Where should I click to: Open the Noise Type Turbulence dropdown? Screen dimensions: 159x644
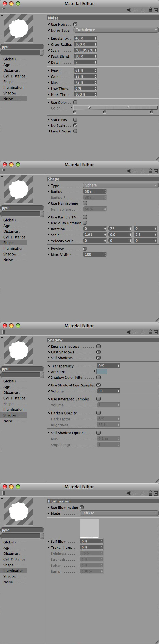(x=116, y=30)
